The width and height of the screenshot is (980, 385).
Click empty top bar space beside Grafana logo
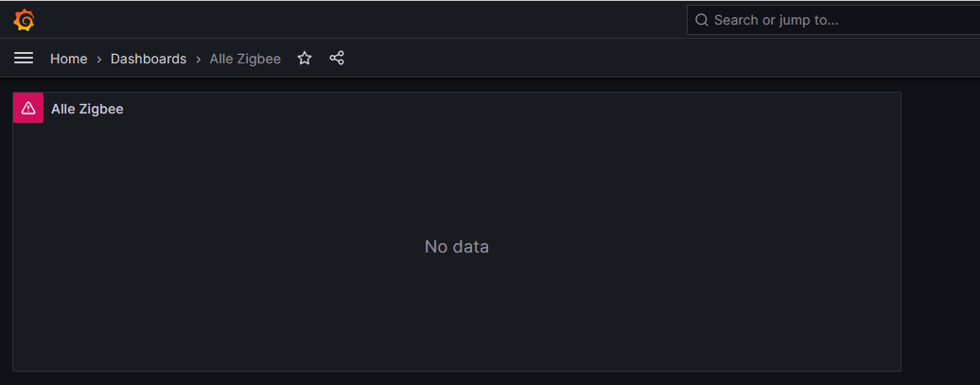[x=359, y=20]
